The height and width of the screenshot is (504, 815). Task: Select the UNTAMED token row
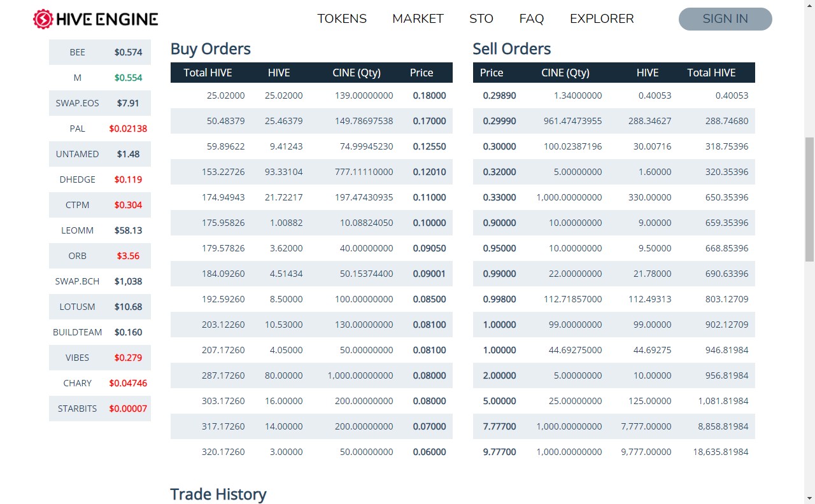(x=100, y=154)
